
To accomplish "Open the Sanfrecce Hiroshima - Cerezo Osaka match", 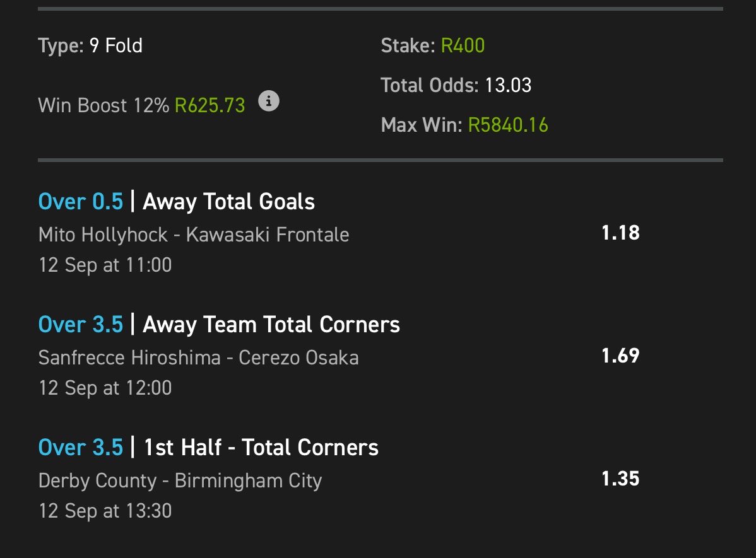I will pos(199,357).
